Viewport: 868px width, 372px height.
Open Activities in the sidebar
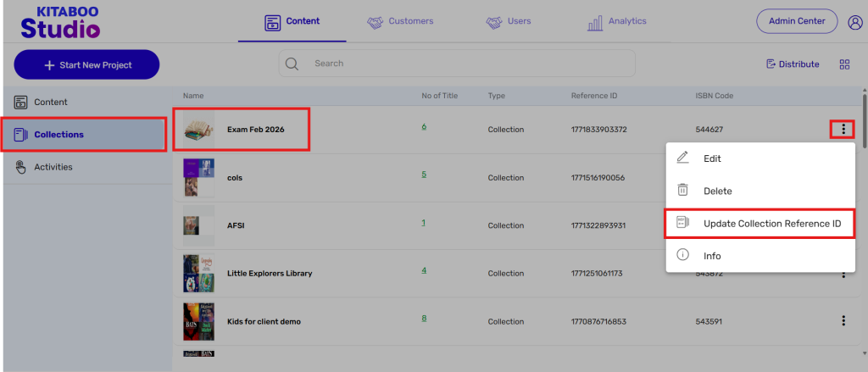click(x=53, y=167)
